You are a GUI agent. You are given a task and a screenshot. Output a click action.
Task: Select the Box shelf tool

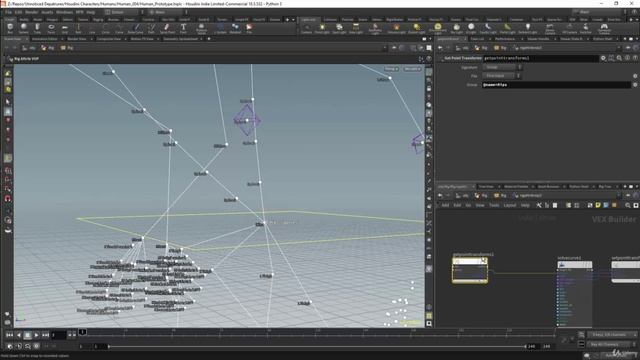coord(10,28)
